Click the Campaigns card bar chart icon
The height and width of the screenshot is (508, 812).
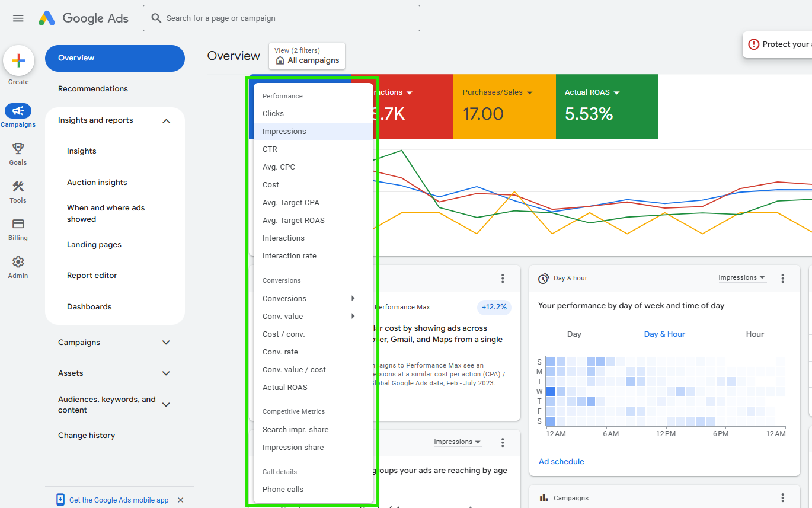544,498
